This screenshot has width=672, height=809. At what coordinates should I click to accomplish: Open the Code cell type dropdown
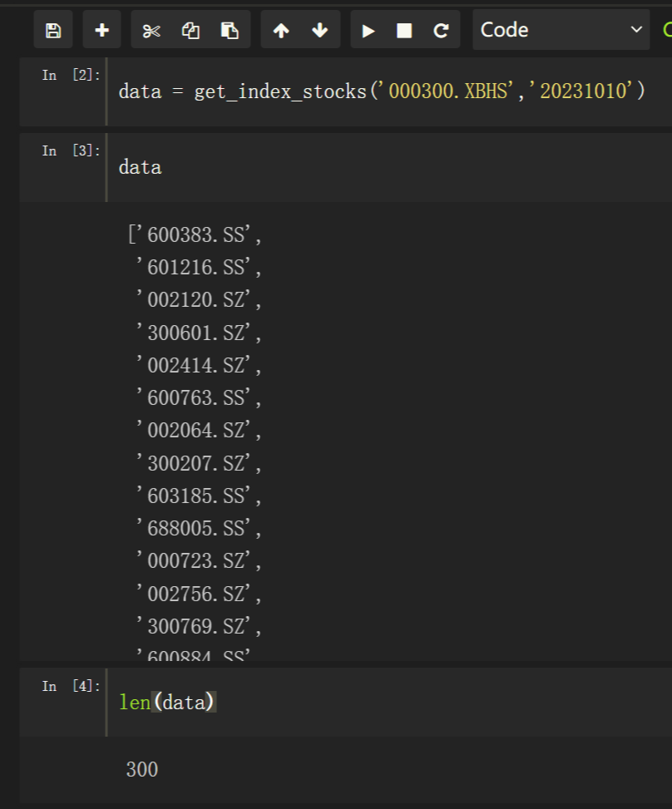pos(561,30)
